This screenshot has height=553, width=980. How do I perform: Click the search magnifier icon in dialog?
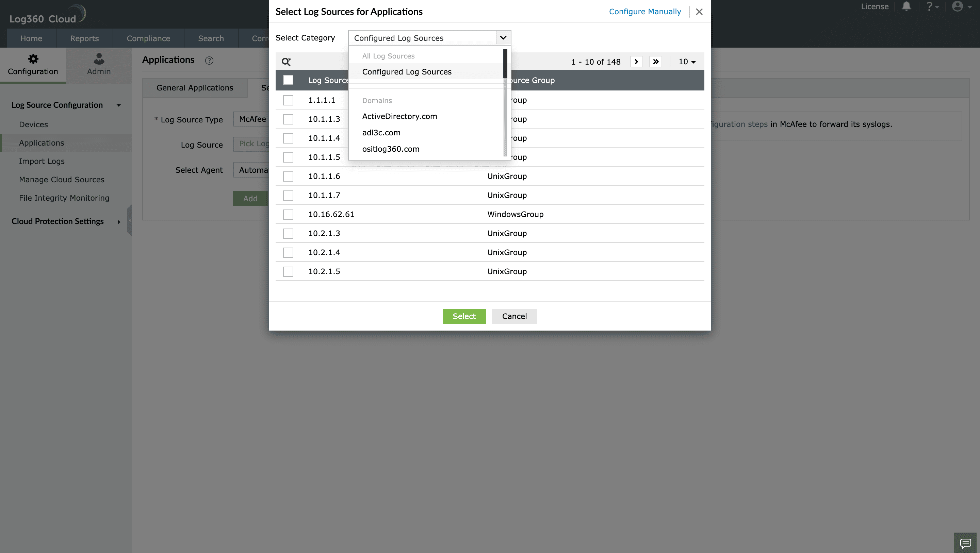(x=286, y=62)
